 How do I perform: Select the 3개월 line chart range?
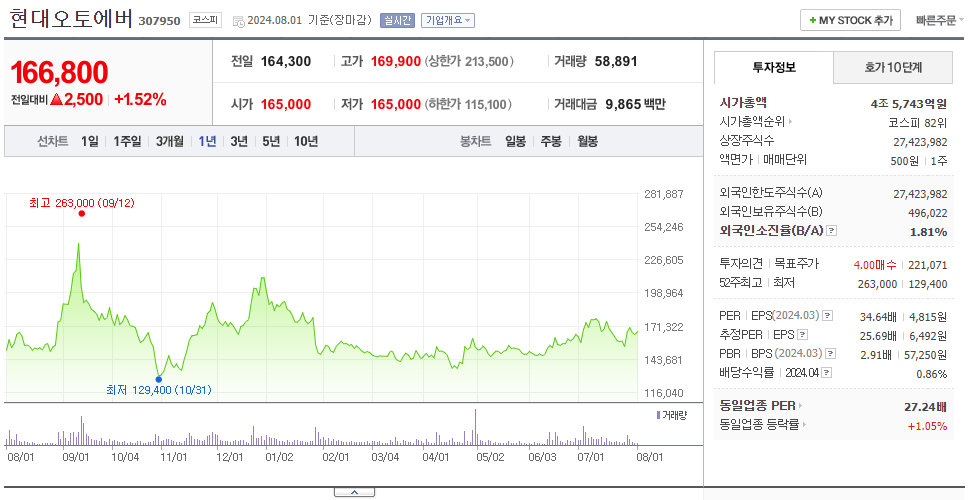pyautogui.click(x=169, y=141)
